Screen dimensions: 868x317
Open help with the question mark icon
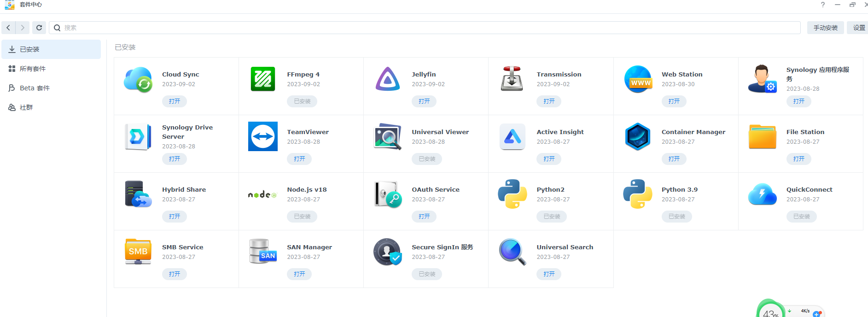tap(822, 5)
